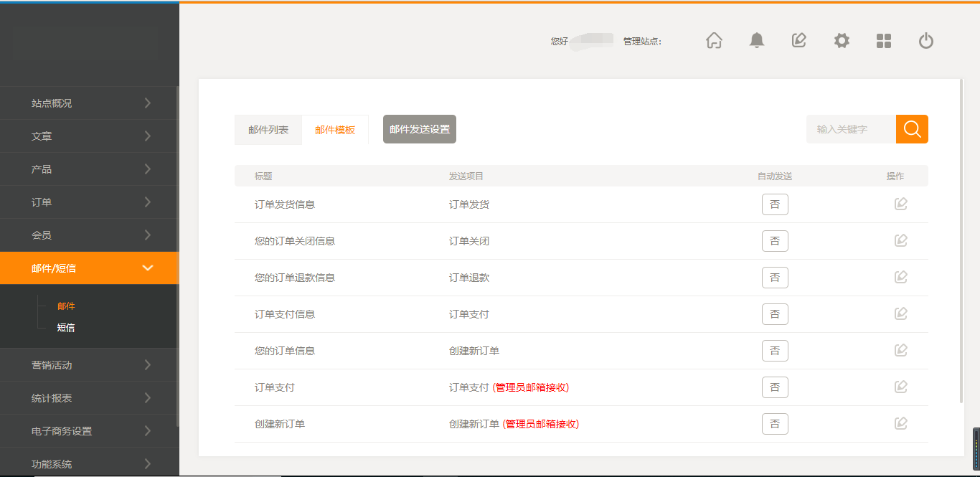Click the power logout icon
Screen dimensions: 980x477
[926, 41]
